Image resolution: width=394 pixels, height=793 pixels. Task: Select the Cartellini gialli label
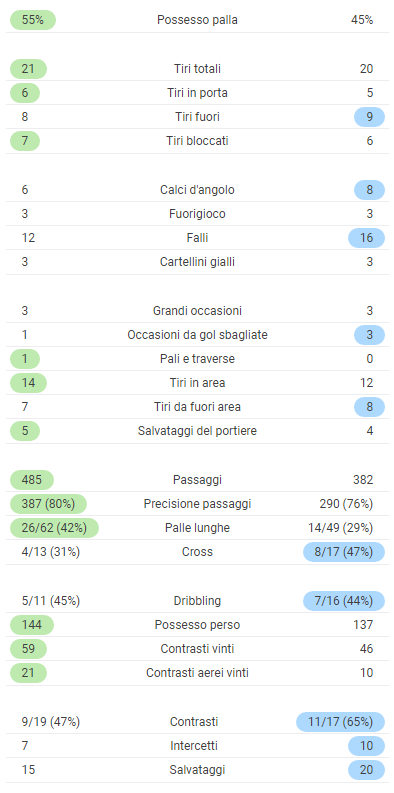coord(197,262)
